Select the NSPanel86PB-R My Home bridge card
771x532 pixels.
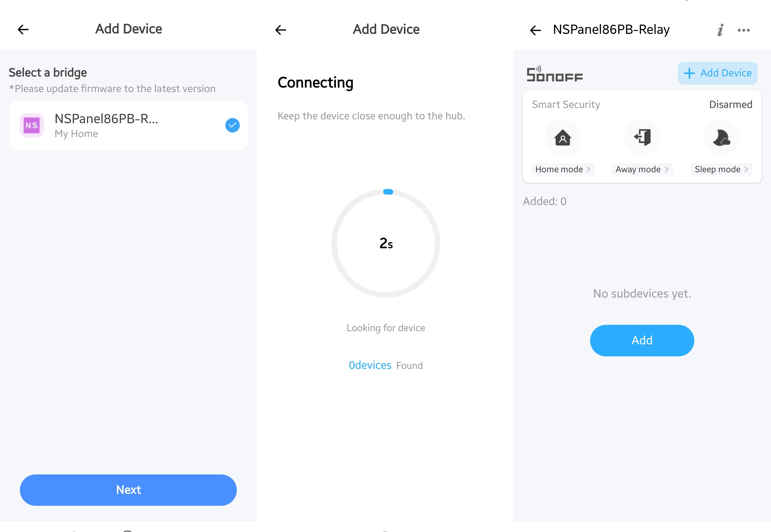[128, 125]
